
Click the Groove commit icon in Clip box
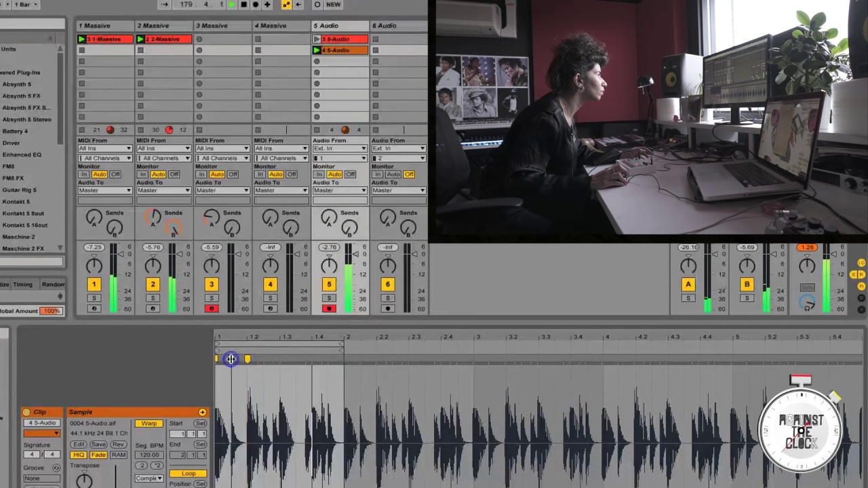(x=56, y=468)
